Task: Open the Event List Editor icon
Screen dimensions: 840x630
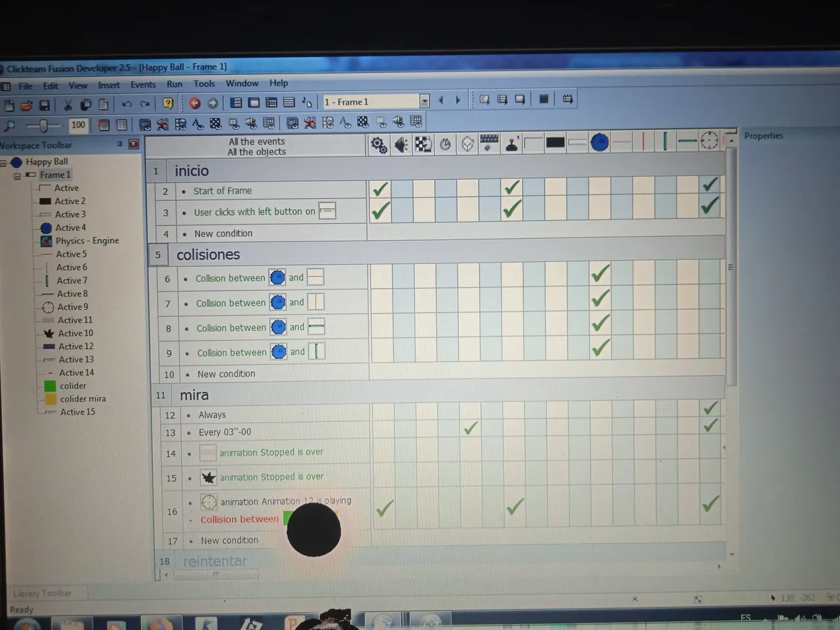Action: (x=289, y=102)
